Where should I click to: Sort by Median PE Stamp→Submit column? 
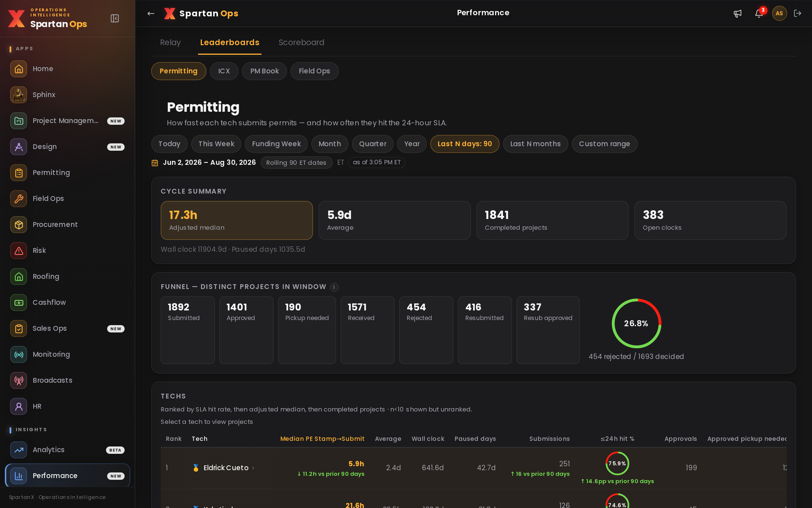click(x=322, y=439)
